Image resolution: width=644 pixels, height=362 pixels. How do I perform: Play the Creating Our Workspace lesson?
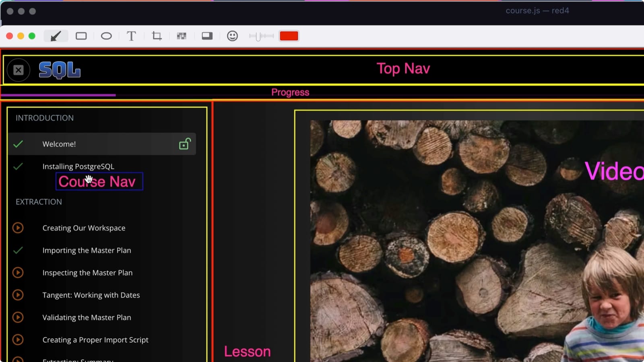click(x=18, y=228)
